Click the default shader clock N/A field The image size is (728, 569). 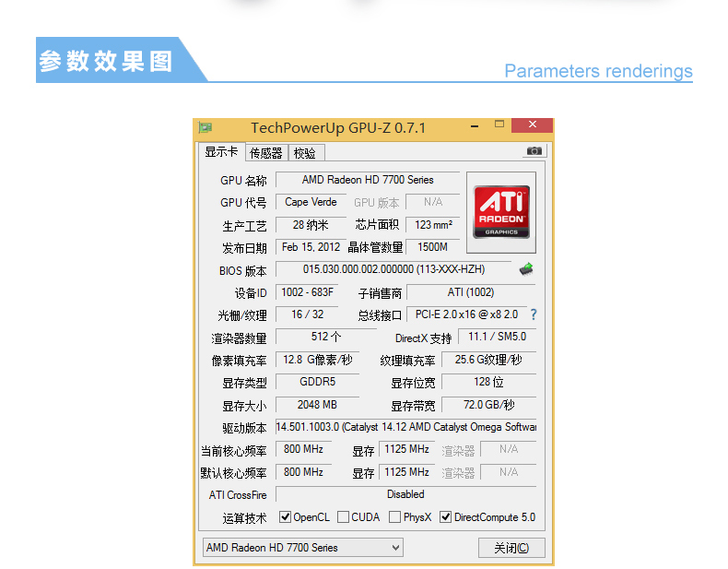click(509, 472)
